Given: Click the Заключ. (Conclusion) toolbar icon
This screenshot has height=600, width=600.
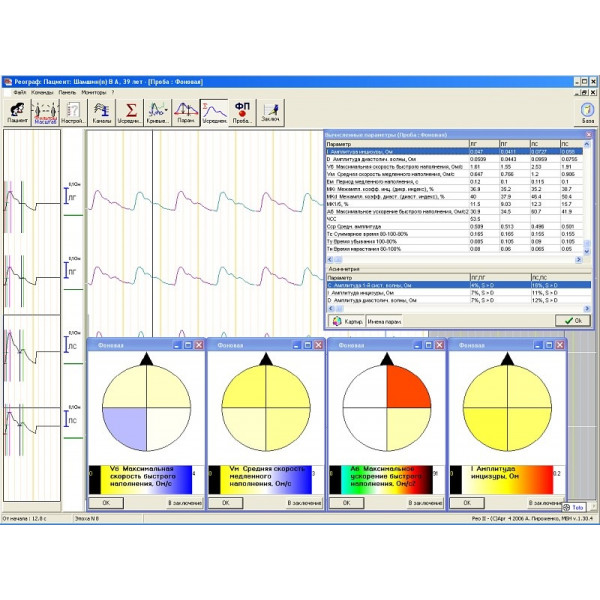Looking at the screenshot, I should (271, 112).
